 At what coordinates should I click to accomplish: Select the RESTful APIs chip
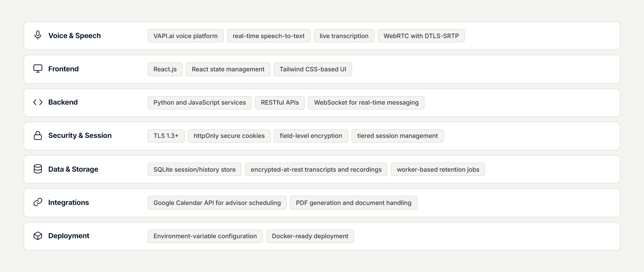[x=280, y=102]
